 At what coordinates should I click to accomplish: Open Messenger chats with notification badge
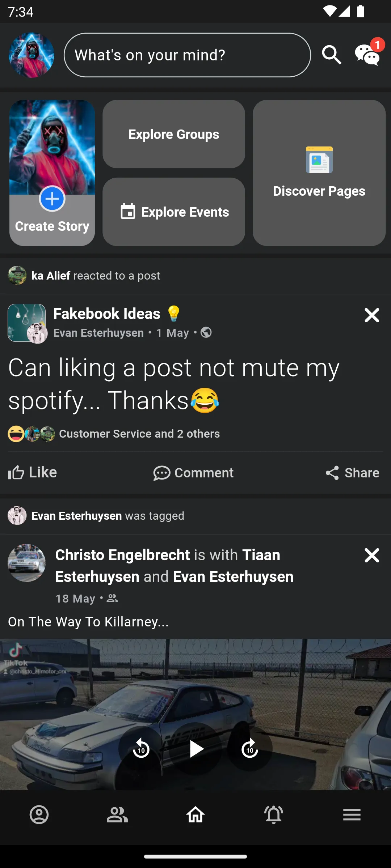tap(367, 55)
